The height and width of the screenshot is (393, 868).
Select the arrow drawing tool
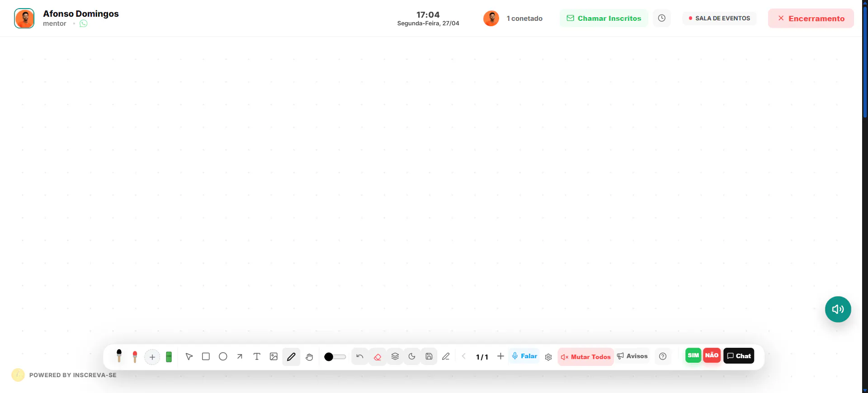pos(240,356)
